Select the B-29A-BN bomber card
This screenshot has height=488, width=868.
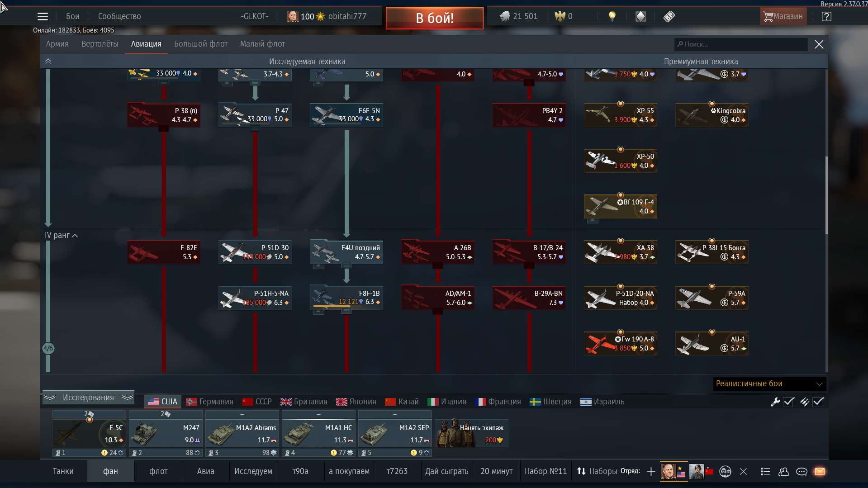click(529, 298)
